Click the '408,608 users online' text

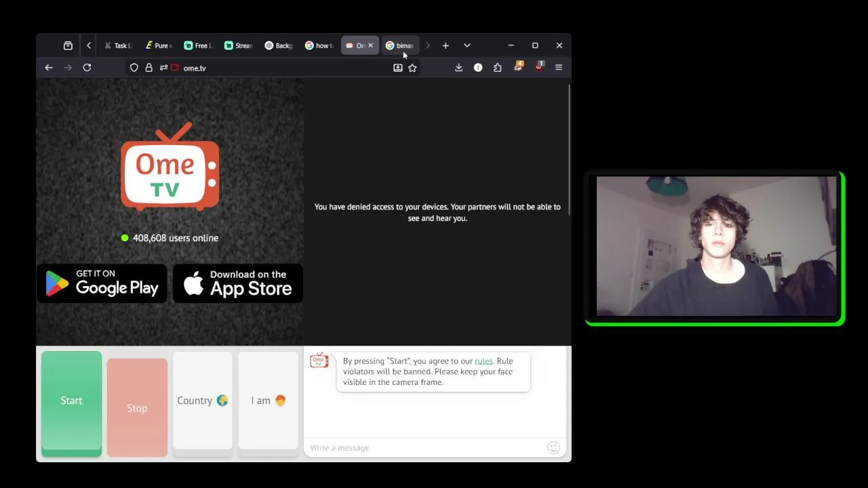(176, 238)
